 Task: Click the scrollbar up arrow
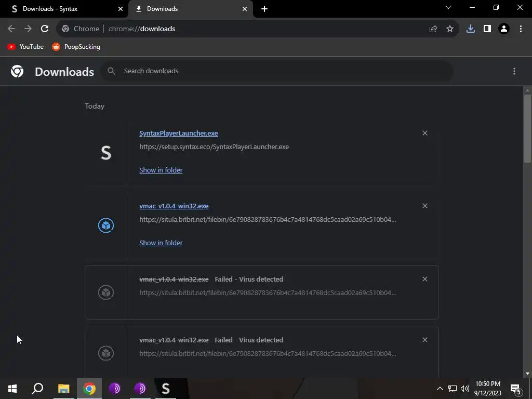[527, 90]
